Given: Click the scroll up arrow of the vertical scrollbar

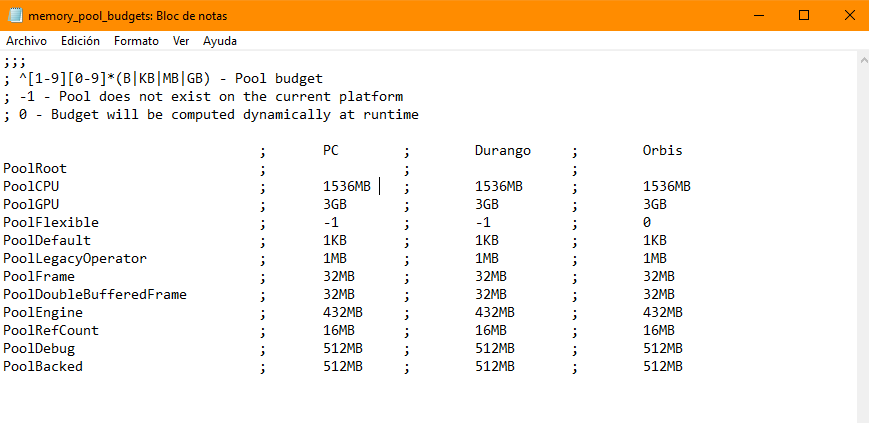Looking at the screenshot, I should tap(861, 59).
